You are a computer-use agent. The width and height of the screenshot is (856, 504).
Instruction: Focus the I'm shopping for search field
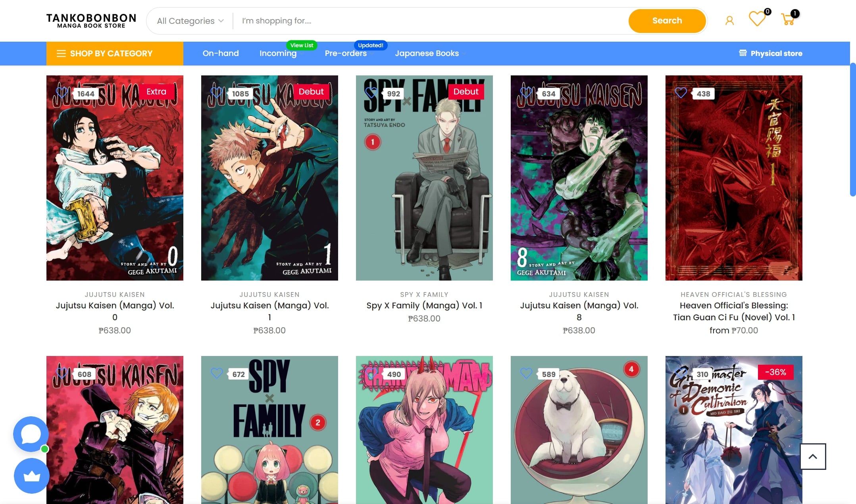(x=431, y=21)
